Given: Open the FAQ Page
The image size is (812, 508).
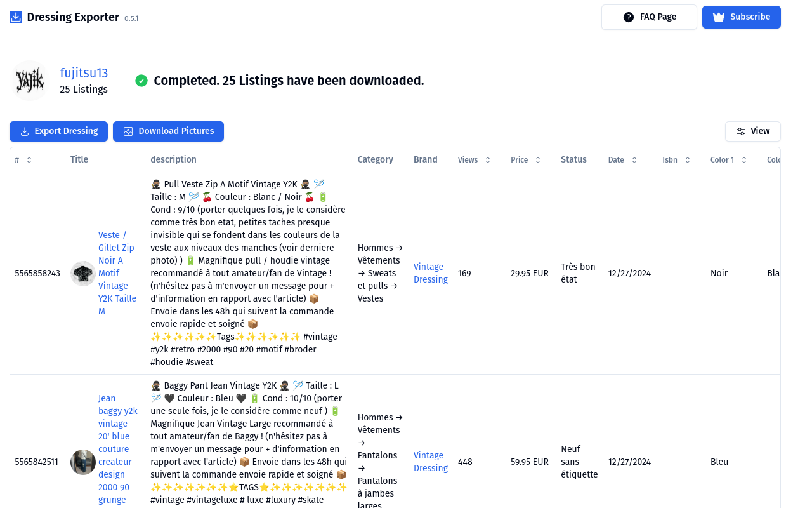Looking at the screenshot, I should (x=649, y=17).
